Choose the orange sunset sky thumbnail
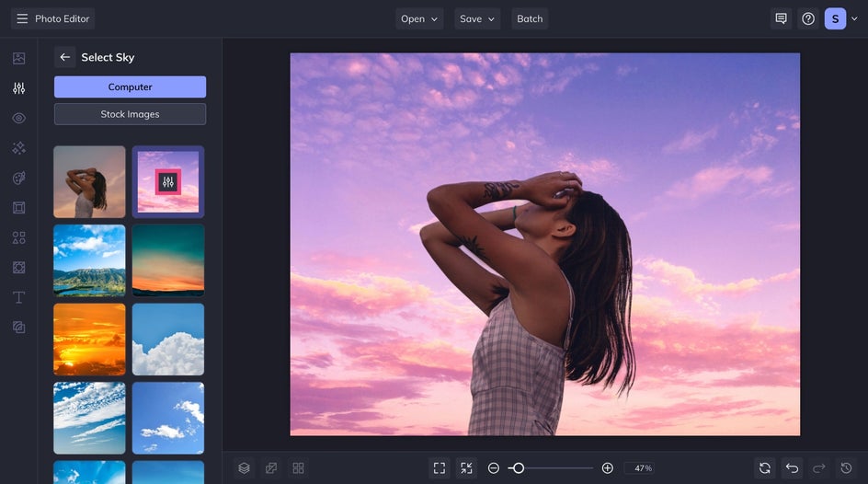The width and height of the screenshot is (868, 484). point(89,340)
